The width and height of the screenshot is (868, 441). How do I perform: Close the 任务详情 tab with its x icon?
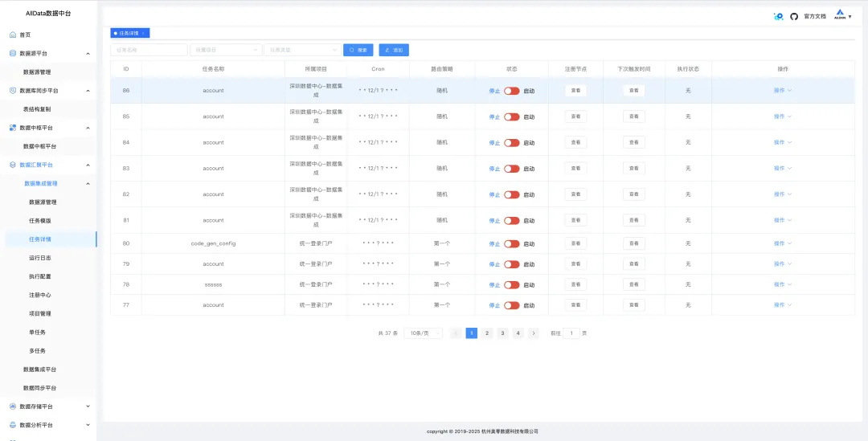click(143, 33)
